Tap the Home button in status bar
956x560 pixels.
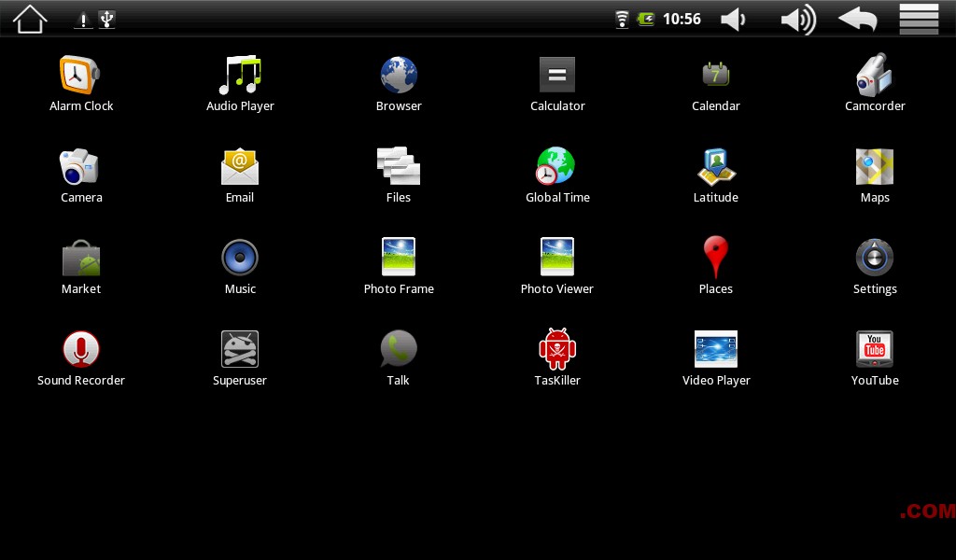pyautogui.click(x=30, y=19)
